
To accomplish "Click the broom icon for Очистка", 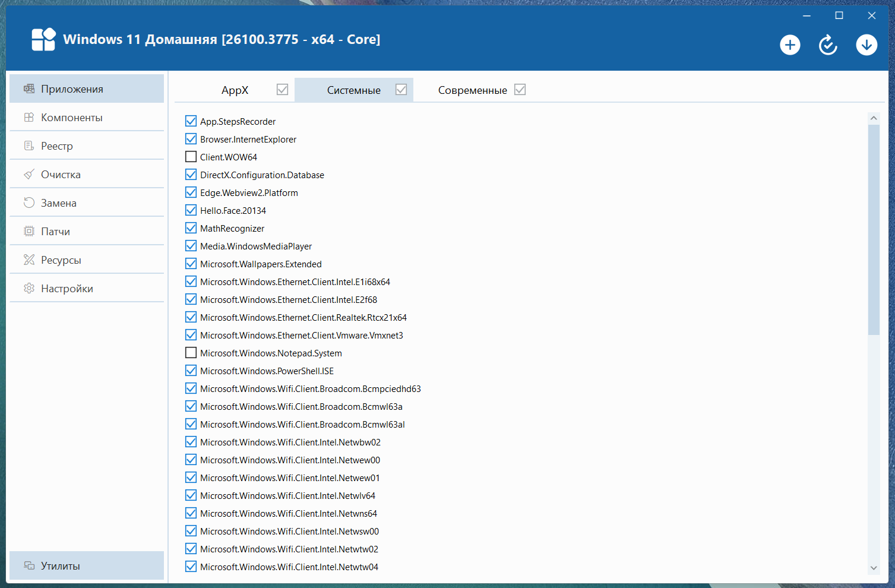I will [29, 175].
